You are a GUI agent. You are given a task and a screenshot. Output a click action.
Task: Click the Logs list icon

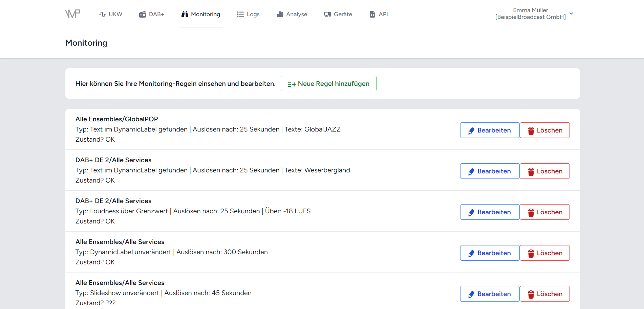[x=240, y=14]
